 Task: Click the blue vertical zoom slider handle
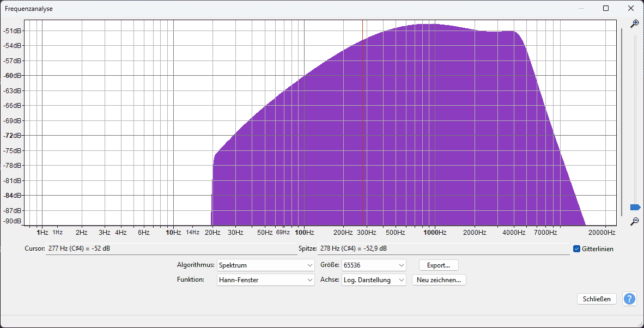point(635,207)
